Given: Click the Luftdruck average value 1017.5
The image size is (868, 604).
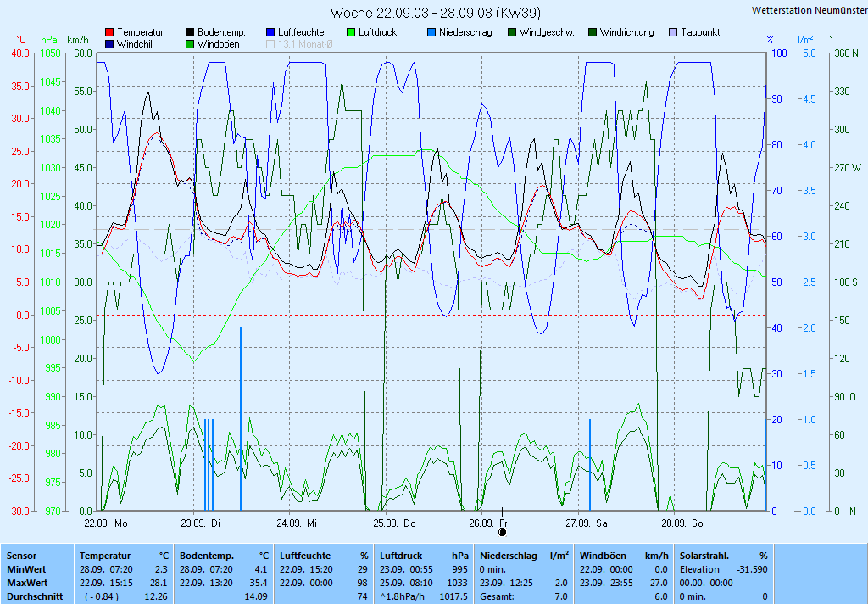Looking at the screenshot, I should (x=453, y=597).
